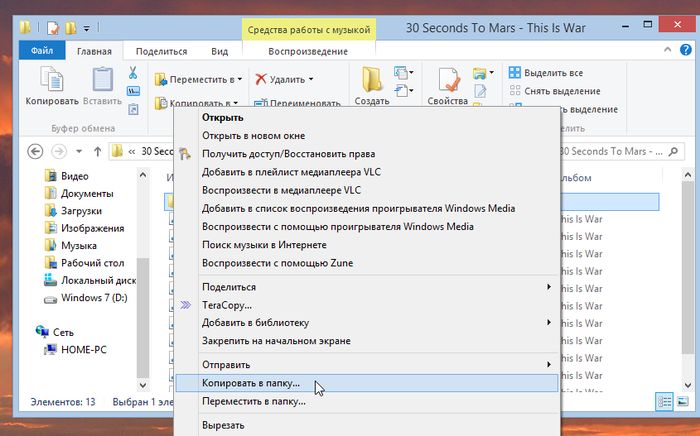Click the address bar path field
700x436 pixels.
[x=143, y=151]
